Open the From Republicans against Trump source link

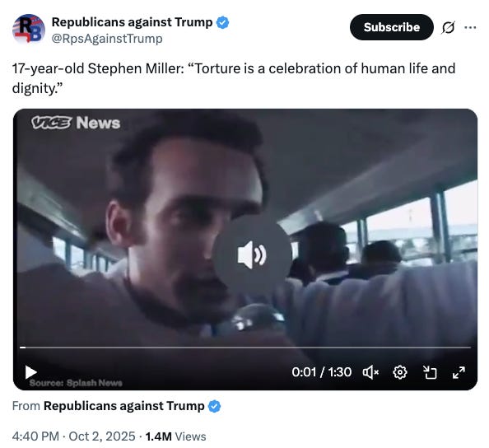pyautogui.click(x=123, y=406)
